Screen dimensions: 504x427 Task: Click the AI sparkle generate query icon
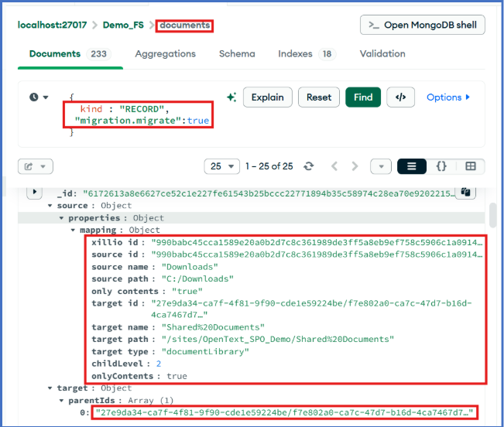pyautogui.click(x=231, y=97)
